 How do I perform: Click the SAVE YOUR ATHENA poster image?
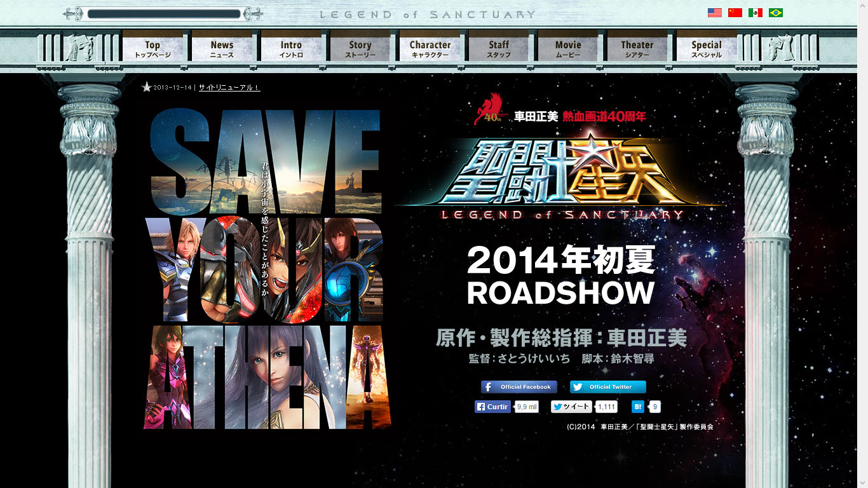pos(266,269)
